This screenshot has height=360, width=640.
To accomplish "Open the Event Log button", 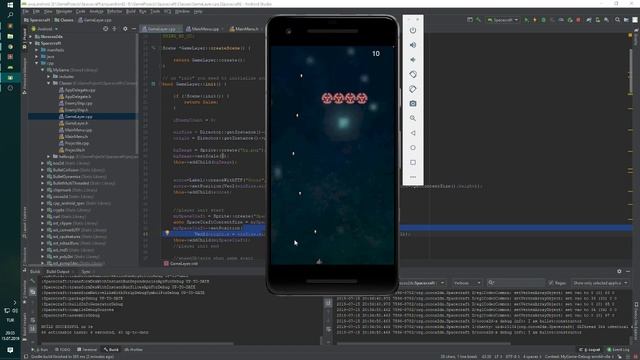I will (618, 350).
